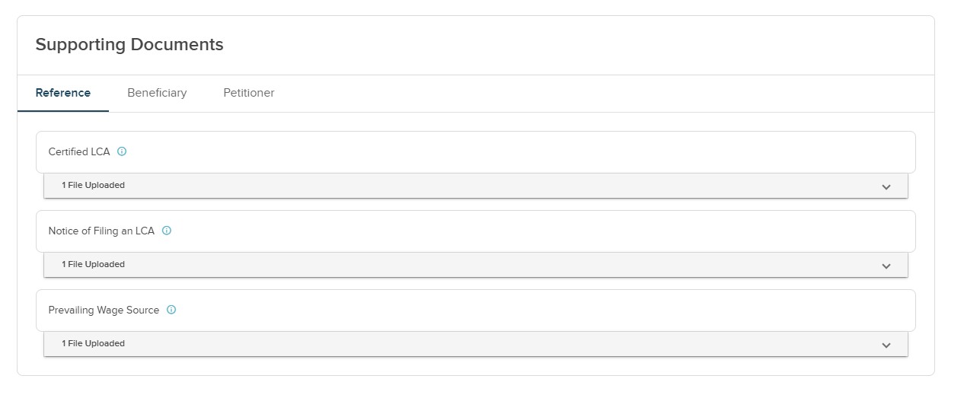Click "1 File Uploaded" under Prevailing Wage Source
The width and height of the screenshot is (980, 398).
click(93, 343)
